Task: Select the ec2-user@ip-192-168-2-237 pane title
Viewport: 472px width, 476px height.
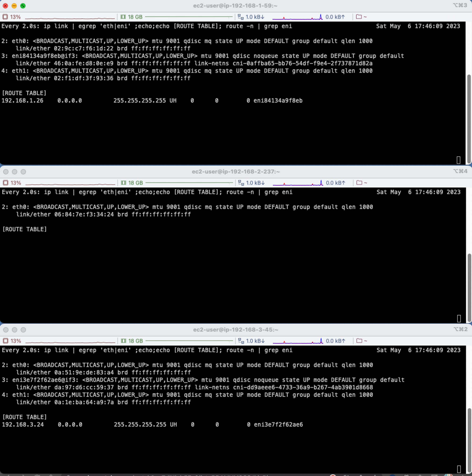Action: pyautogui.click(x=236, y=172)
